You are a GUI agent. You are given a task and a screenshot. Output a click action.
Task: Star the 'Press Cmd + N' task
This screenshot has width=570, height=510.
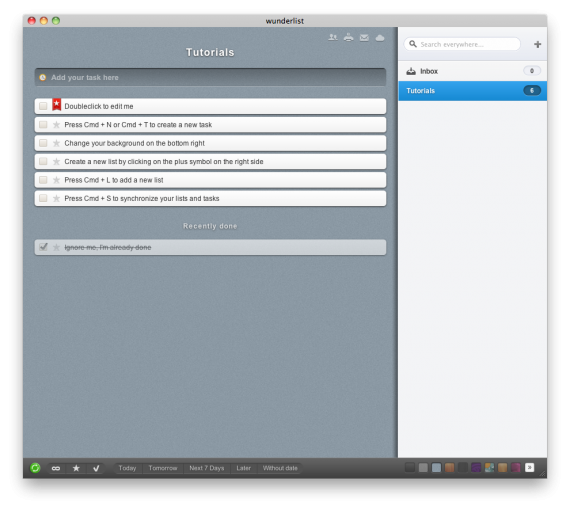click(x=56, y=125)
